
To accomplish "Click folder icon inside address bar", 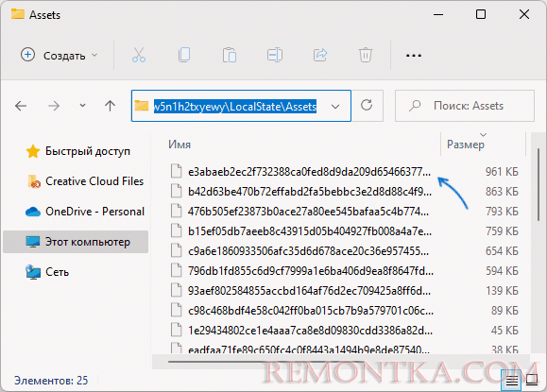I will (142, 106).
